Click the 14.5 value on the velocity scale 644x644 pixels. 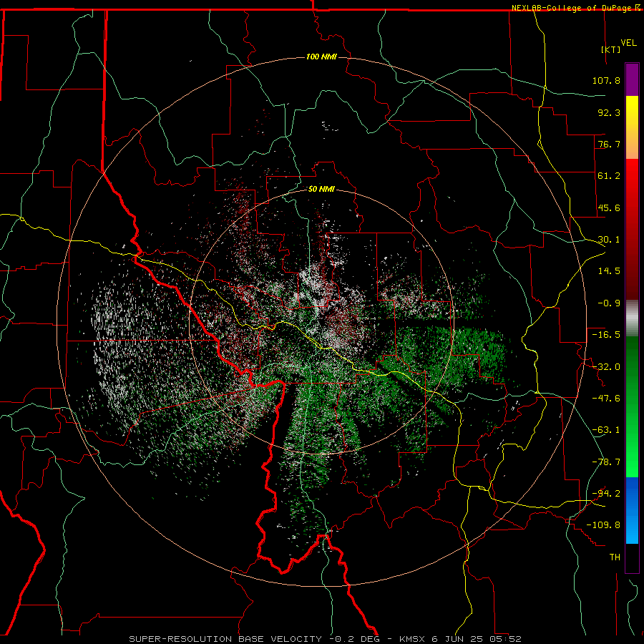click(609, 271)
